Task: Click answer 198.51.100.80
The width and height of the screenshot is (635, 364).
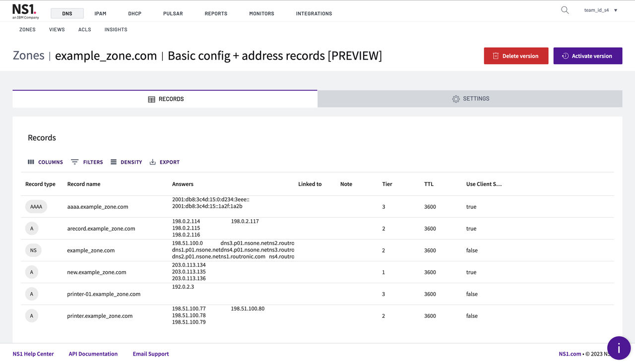Action: pos(248,308)
